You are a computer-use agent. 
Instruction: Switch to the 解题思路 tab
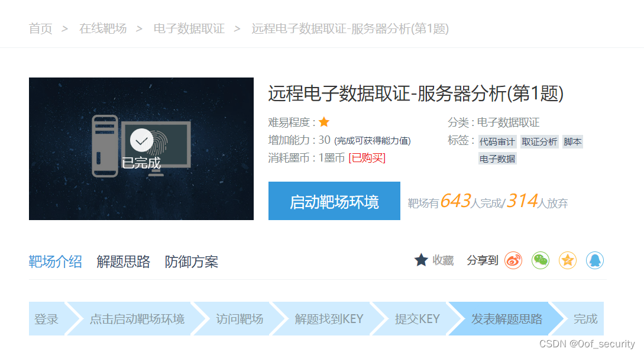pos(123,262)
